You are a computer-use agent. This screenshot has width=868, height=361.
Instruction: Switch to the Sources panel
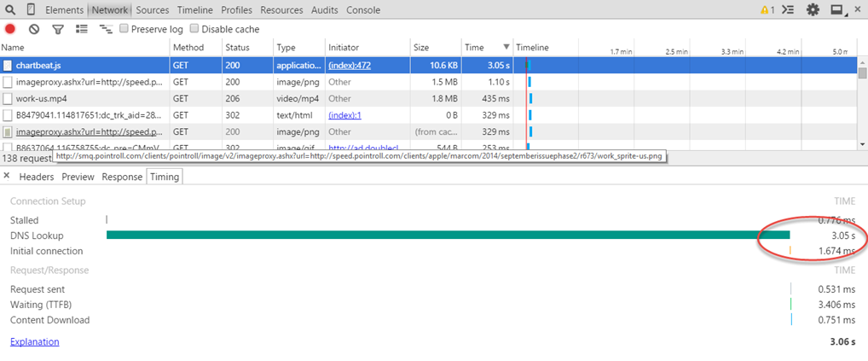152,10
